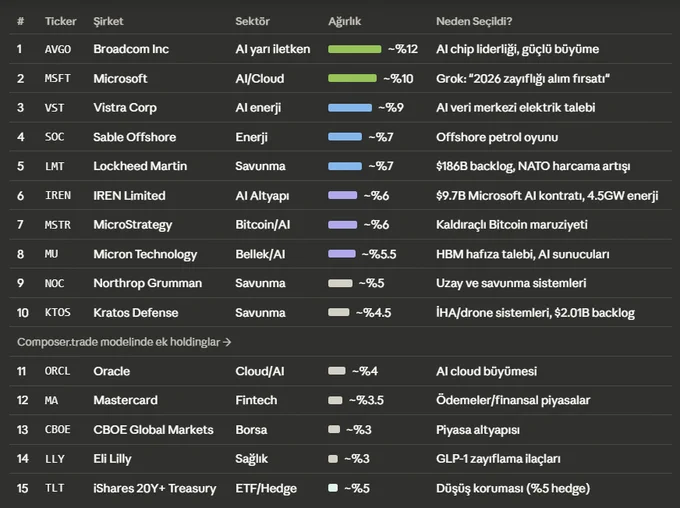Click the blue weight bar for Vistra Corp
The image size is (680, 508).
click(350, 108)
